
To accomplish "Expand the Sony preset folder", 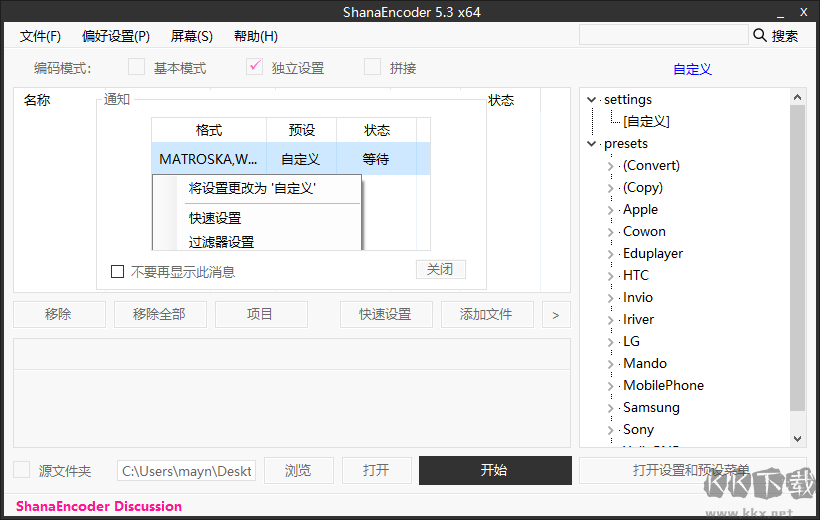I will [610, 429].
